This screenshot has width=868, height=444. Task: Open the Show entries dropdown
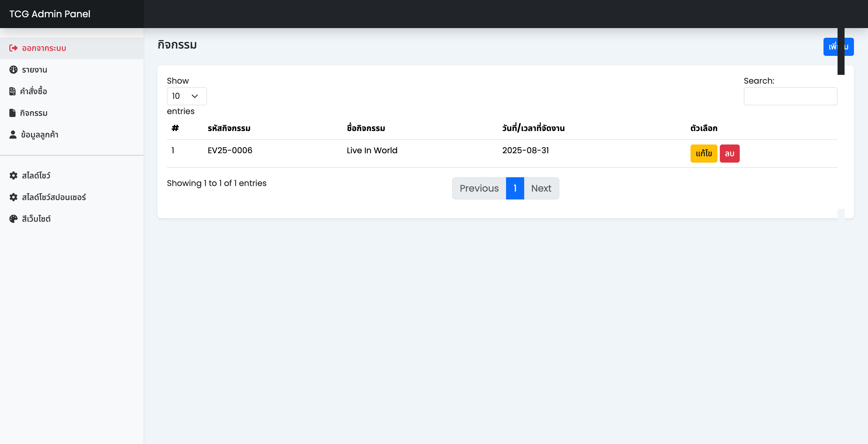pos(186,96)
